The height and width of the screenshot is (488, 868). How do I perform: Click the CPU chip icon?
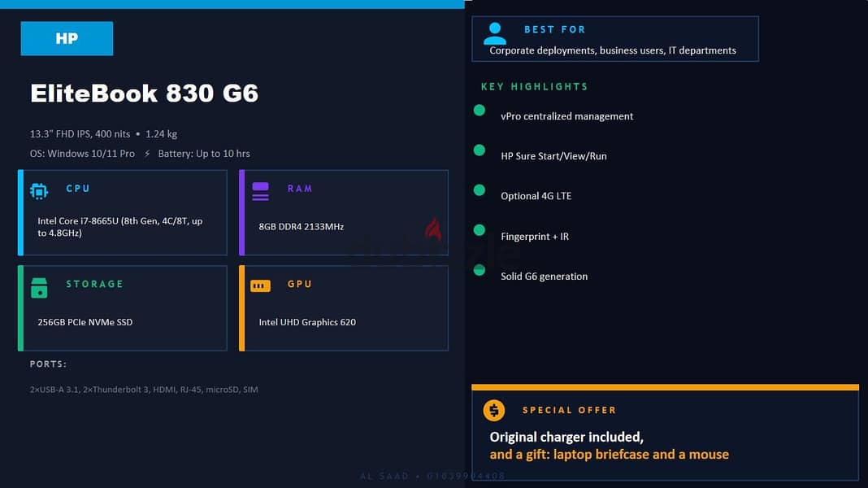pos(39,191)
